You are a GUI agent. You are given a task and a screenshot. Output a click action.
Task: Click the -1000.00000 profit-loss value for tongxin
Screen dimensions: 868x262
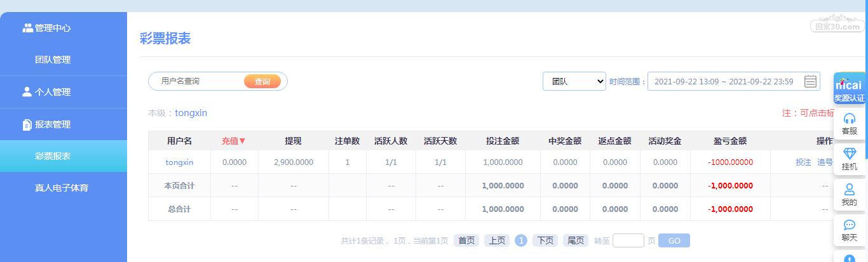730,162
